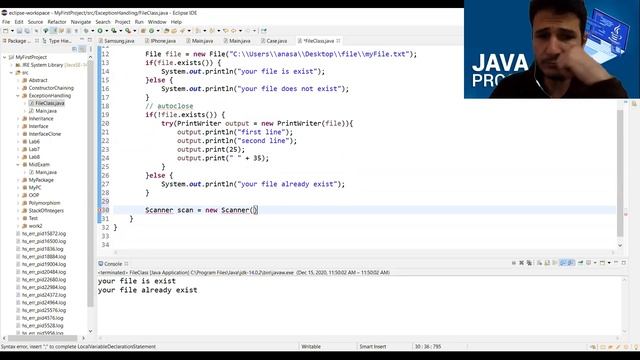Click the External Tools run icon
Viewport: 640px width, 360px height.
click(127, 31)
